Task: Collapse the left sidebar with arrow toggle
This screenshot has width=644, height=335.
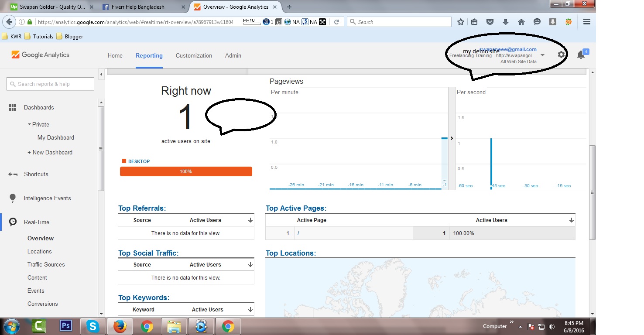Action: coord(101,75)
